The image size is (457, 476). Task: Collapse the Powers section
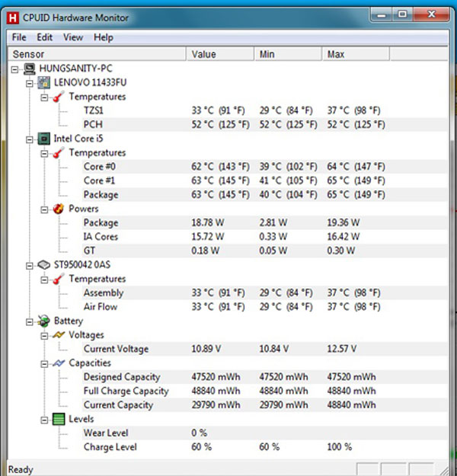(44, 209)
